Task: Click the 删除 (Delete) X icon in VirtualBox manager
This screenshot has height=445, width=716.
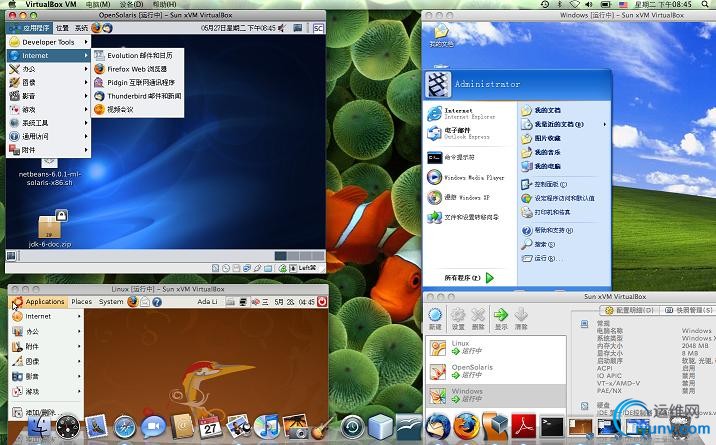Action: tap(478, 318)
